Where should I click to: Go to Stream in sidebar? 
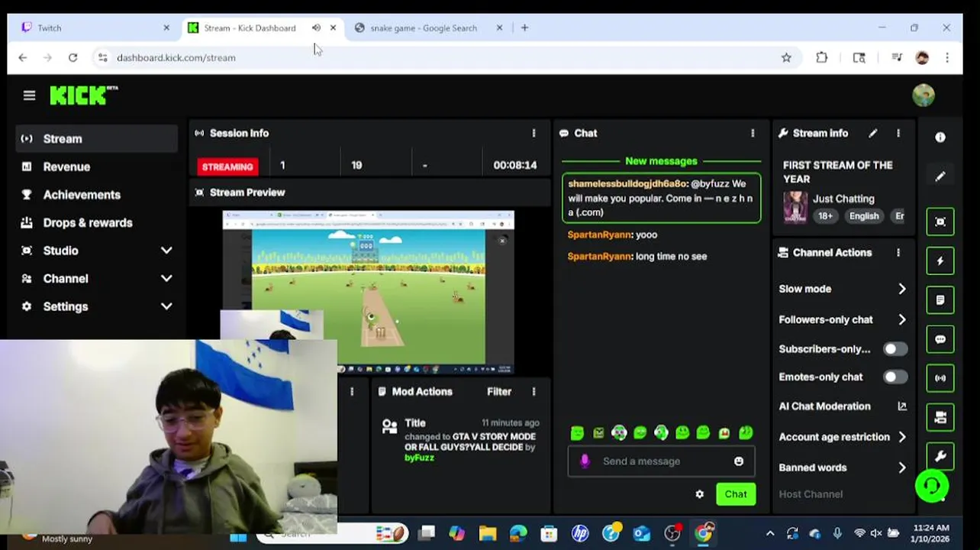tap(96, 138)
